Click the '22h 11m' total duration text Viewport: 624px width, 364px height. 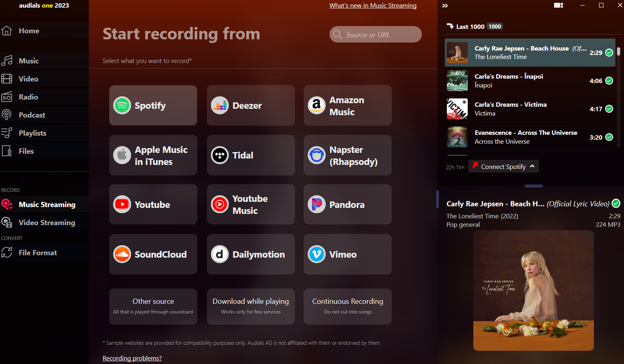click(x=455, y=167)
